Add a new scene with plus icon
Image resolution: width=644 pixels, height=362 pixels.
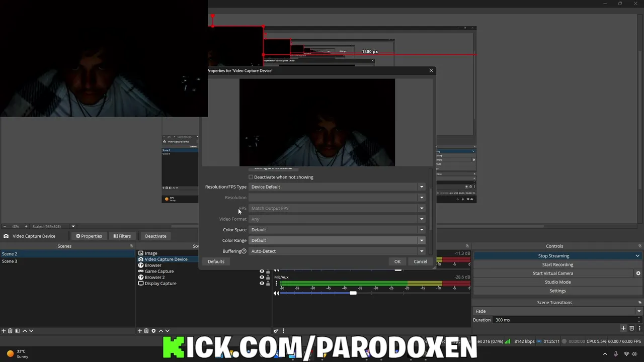tap(4, 331)
